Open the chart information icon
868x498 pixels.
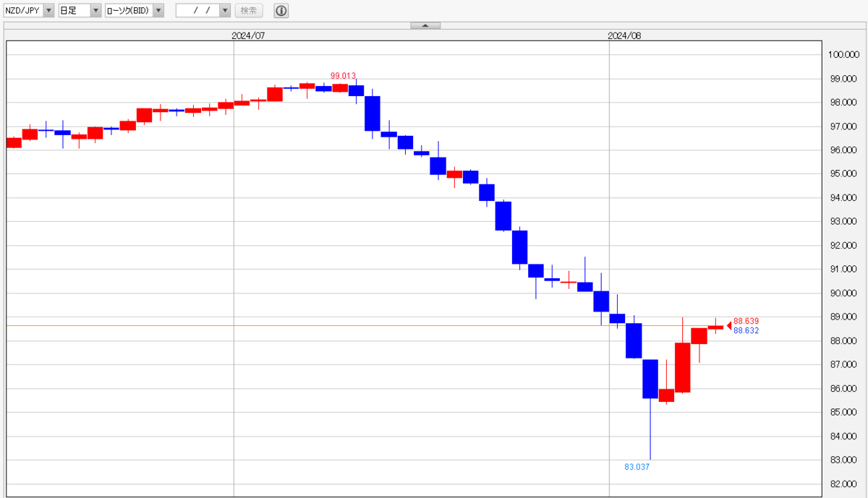281,10
